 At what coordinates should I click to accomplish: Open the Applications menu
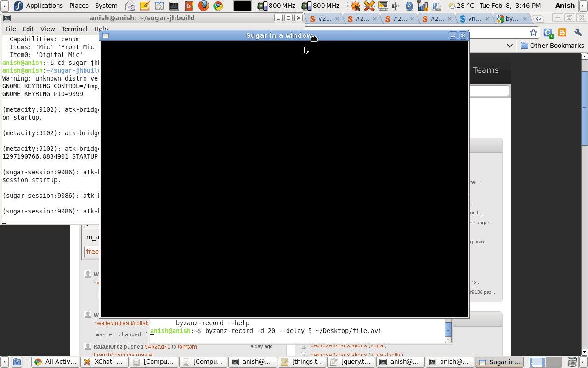(x=39, y=6)
